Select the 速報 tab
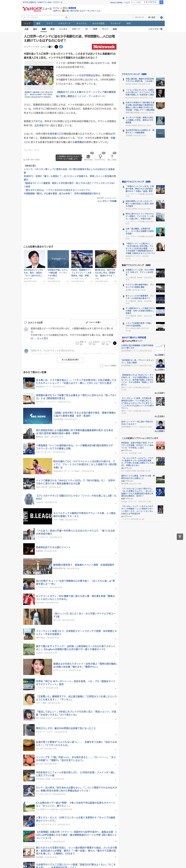Image resolution: width=186 pixels, height=868 pixels. [x=38, y=24]
